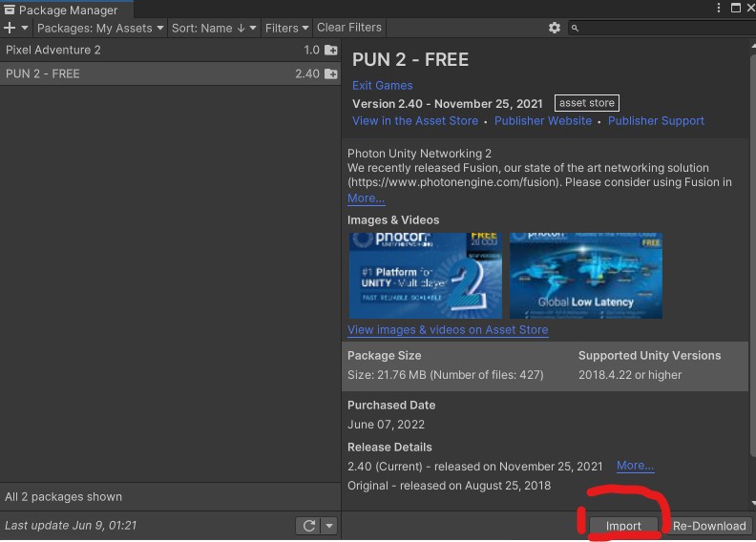The height and width of the screenshot is (542, 756).
Task: Click the search magnifier icon
Action: (575, 28)
